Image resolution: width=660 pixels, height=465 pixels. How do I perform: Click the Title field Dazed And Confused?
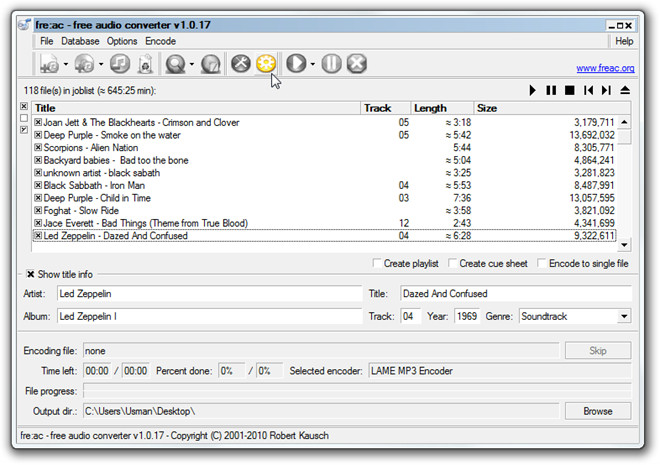(x=516, y=294)
